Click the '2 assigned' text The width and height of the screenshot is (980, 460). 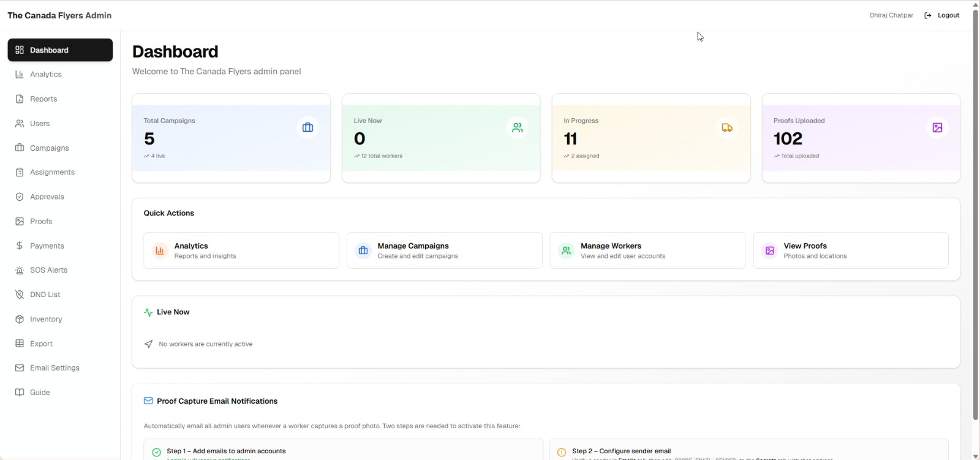585,156
